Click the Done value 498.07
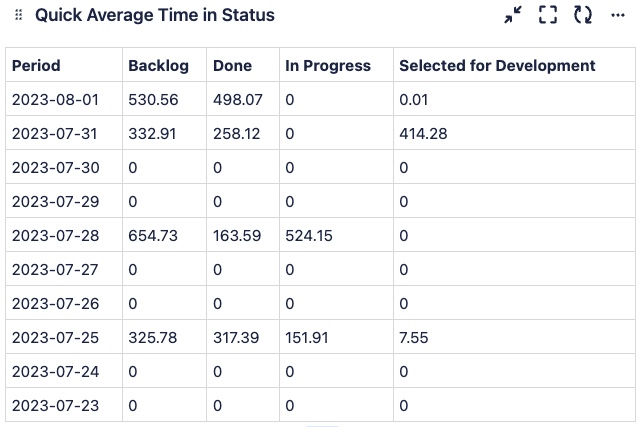Viewport: 640px width, 427px height. [238, 100]
